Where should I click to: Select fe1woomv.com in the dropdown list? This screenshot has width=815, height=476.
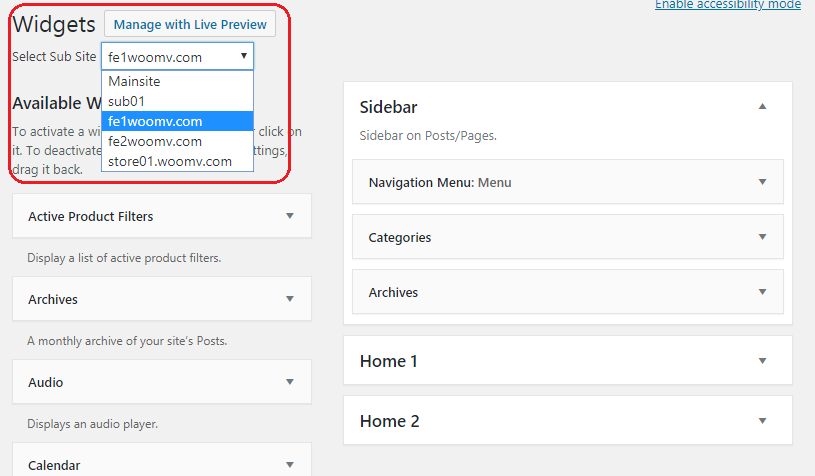point(155,121)
